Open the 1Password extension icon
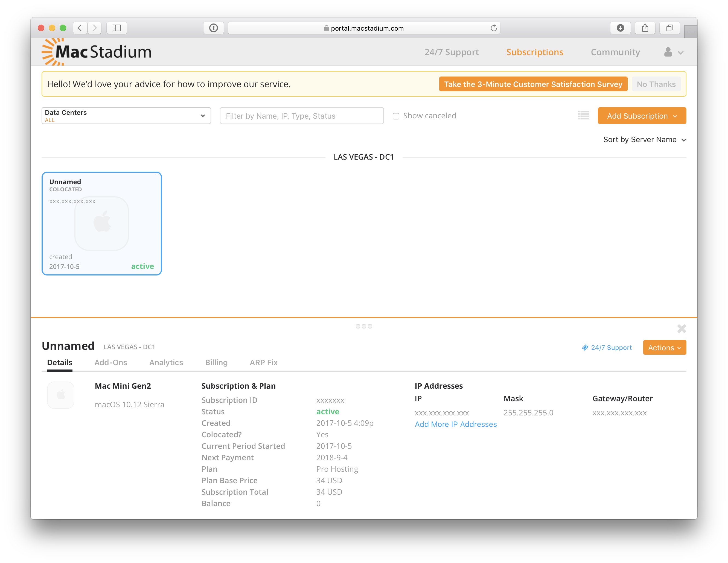Viewport: 728px width, 563px height. tap(213, 28)
